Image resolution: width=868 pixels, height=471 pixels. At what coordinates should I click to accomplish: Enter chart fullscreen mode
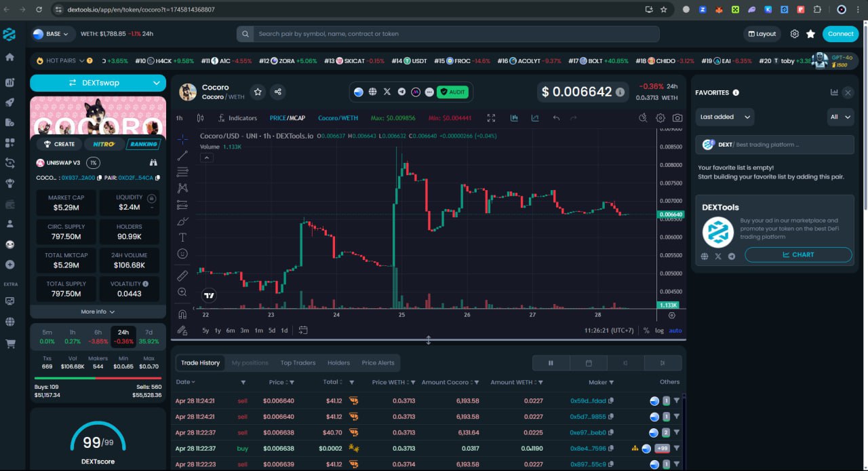pyautogui.click(x=491, y=118)
